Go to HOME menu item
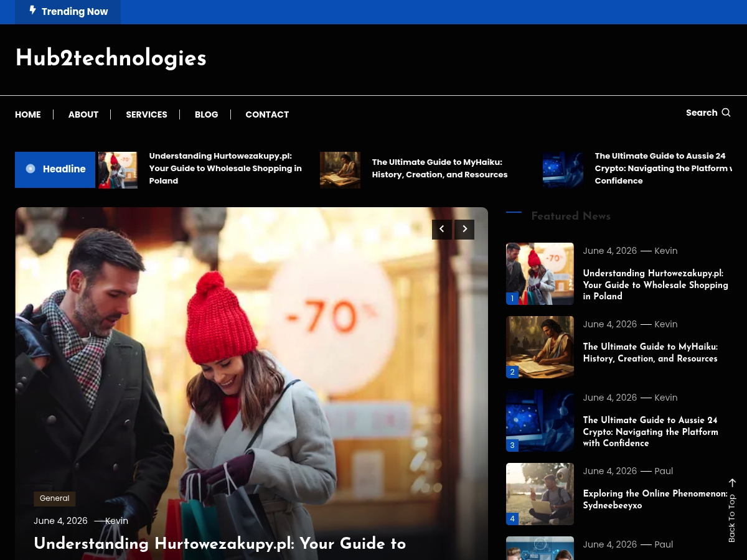Image resolution: width=747 pixels, height=560 pixels. pos(28,114)
